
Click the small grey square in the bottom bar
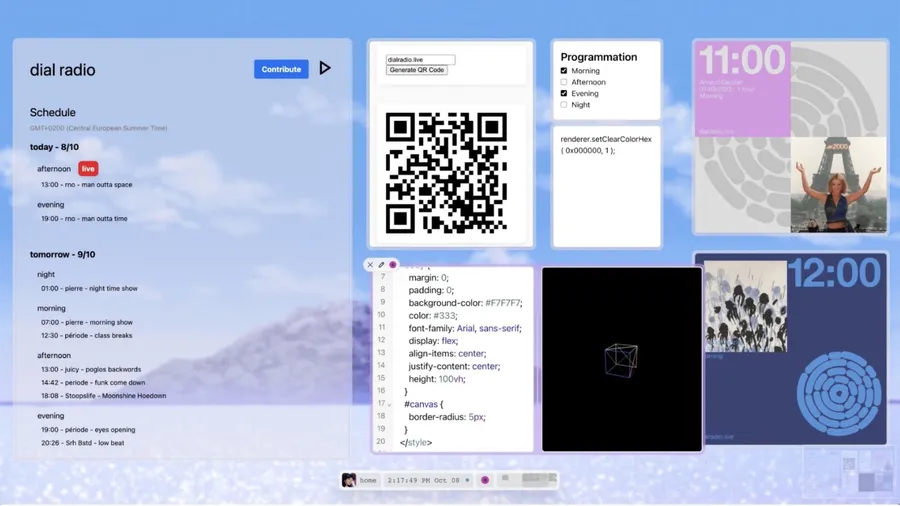click(505, 477)
